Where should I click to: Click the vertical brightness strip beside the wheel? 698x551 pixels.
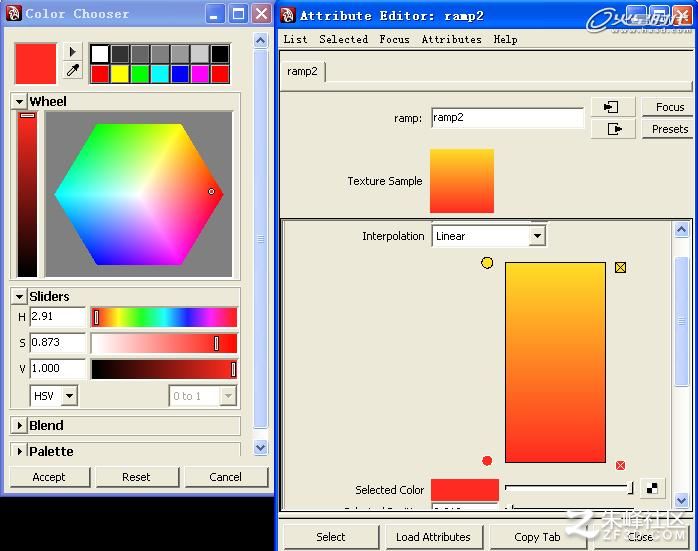click(x=27, y=194)
